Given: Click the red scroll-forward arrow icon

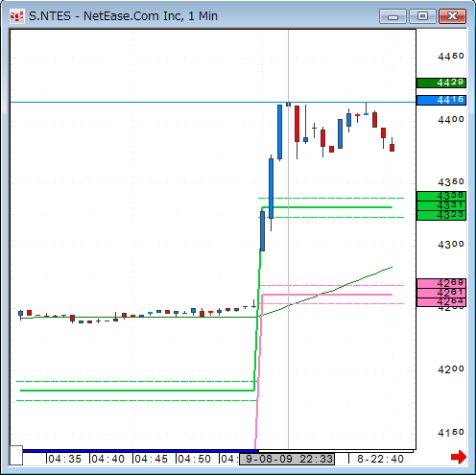Looking at the screenshot, I should tap(459, 457).
